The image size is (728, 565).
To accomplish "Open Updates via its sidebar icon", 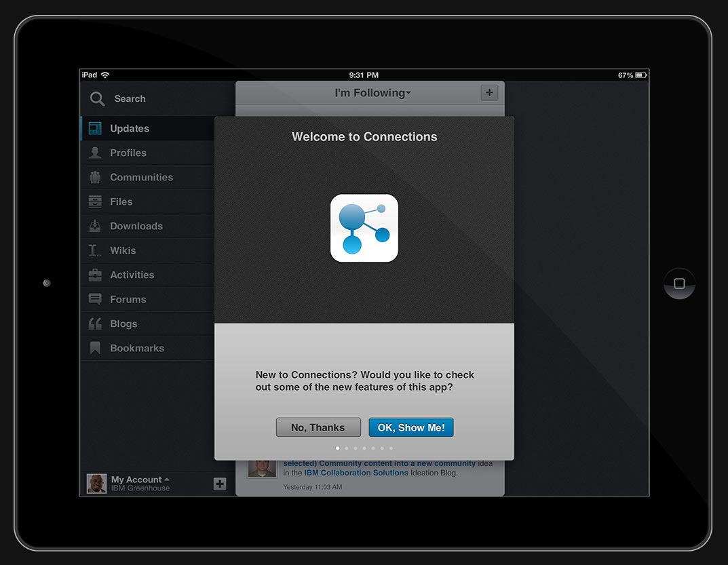I will [95, 129].
